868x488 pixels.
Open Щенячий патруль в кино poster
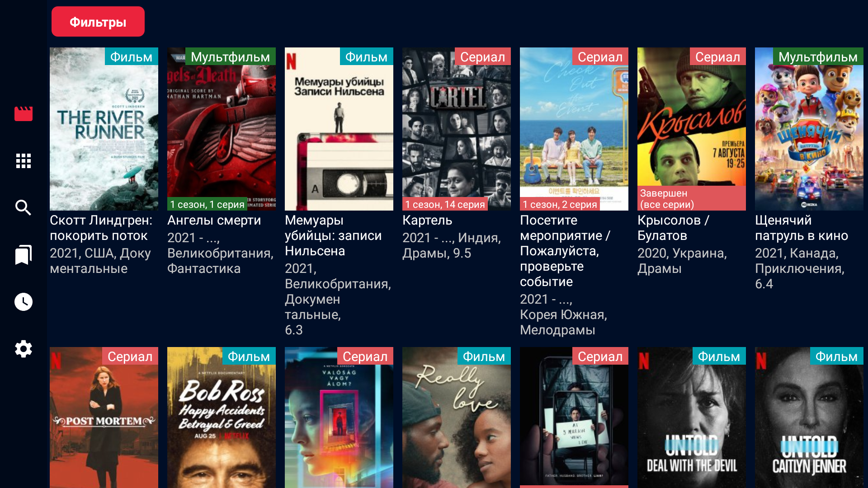point(809,129)
